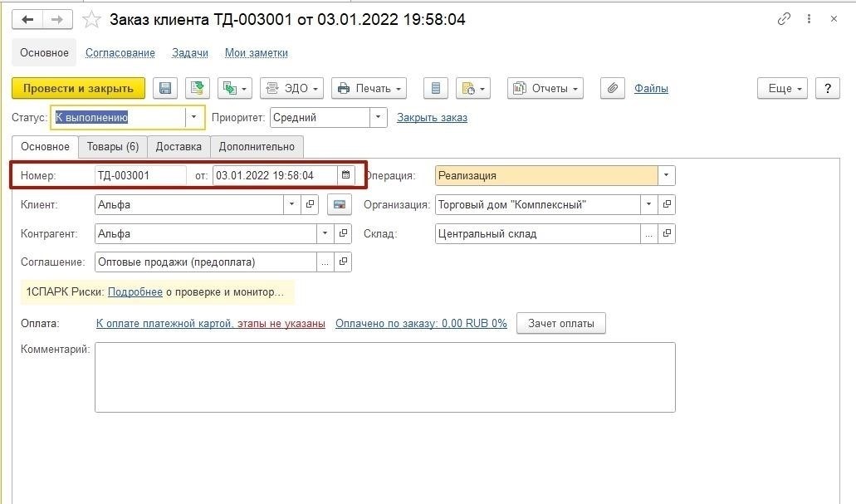Expand the Контрагент dropdown arrow

[325, 233]
